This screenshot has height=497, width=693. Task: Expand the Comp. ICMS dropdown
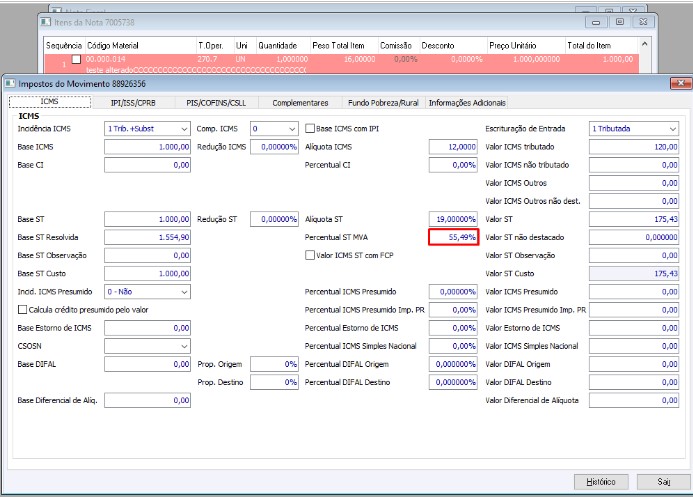click(x=274, y=129)
